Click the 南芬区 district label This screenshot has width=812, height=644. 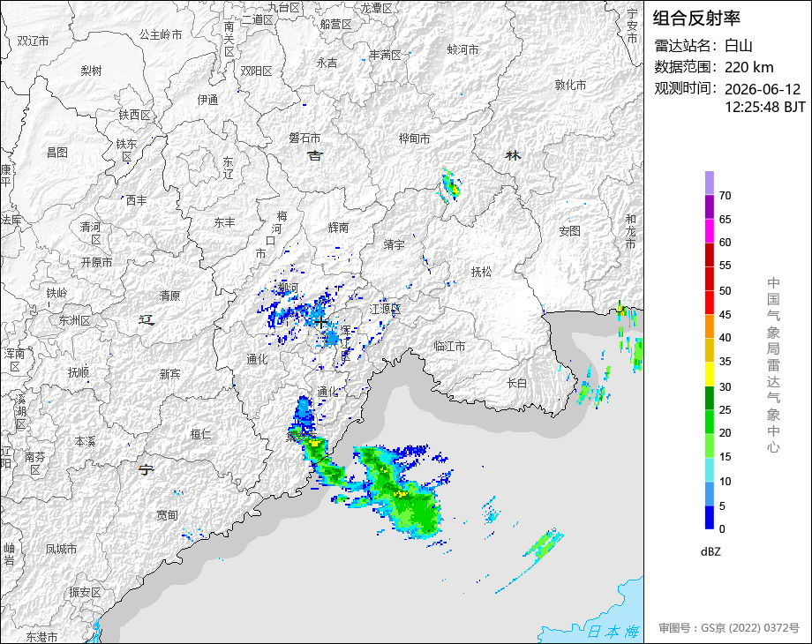coord(34,463)
